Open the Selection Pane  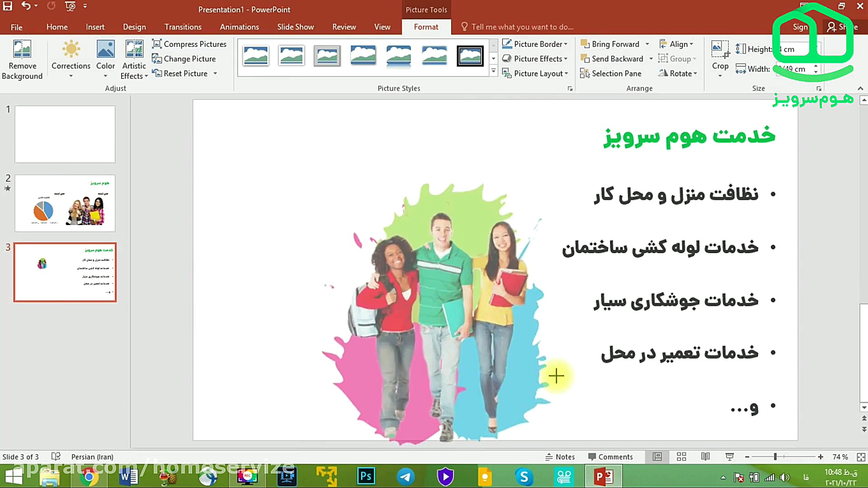(611, 73)
